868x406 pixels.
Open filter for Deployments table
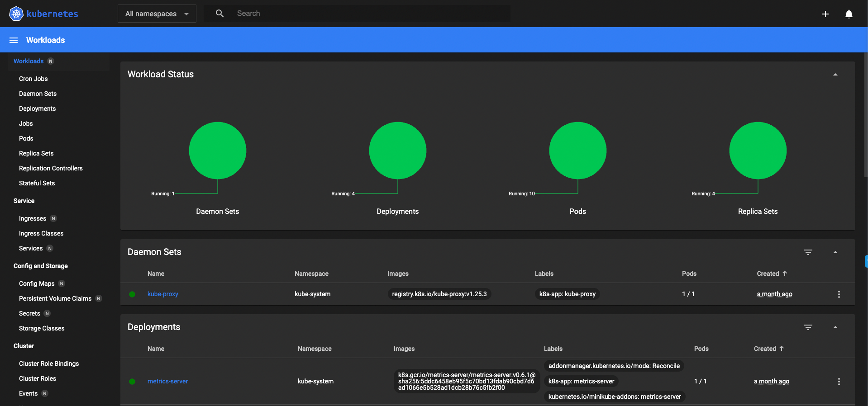tap(808, 327)
